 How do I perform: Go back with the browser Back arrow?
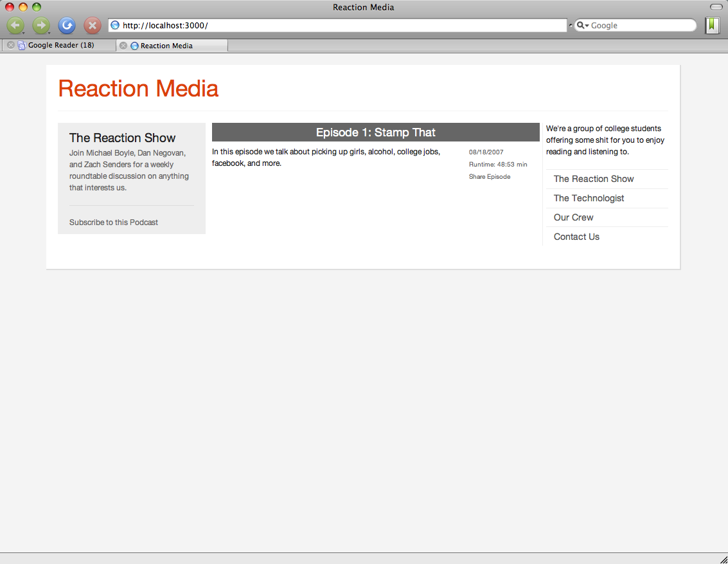[x=15, y=25]
